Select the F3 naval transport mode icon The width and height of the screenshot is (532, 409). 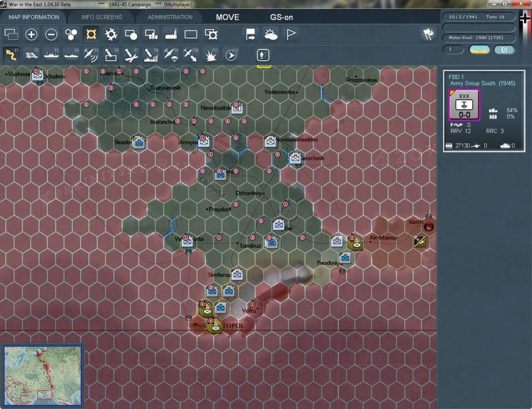click(x=51, y=55)
